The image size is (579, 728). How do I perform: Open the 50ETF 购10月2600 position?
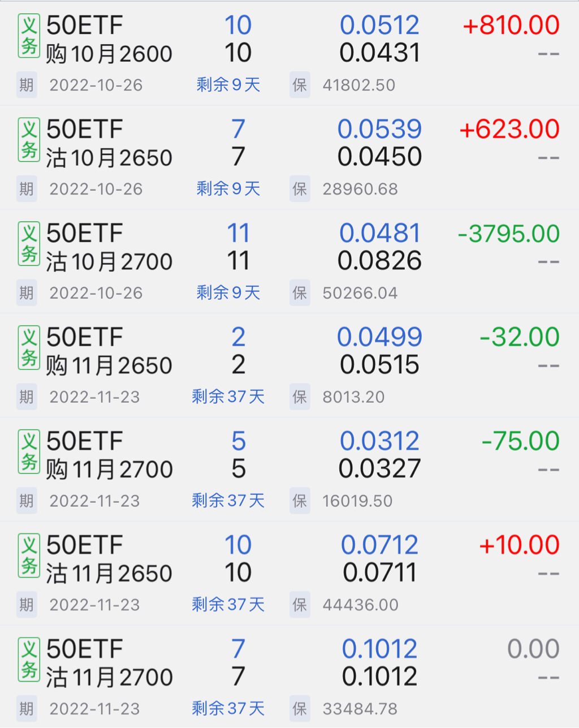tap(109, 40)
